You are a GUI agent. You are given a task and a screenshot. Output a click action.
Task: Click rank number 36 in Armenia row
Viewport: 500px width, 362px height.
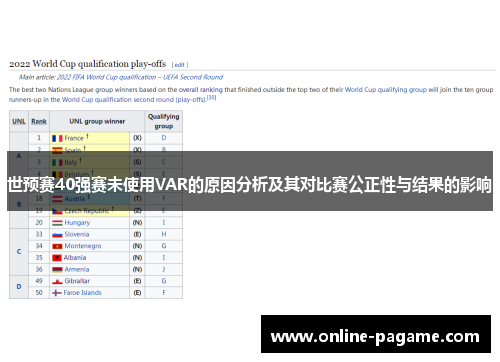[39, 269]
